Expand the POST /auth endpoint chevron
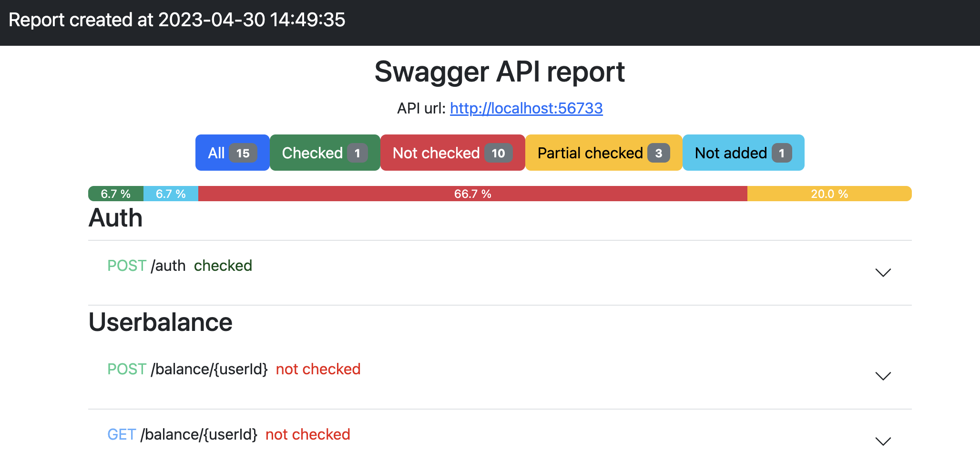This screenshot has width=980, height=473. tap(883, 273)
